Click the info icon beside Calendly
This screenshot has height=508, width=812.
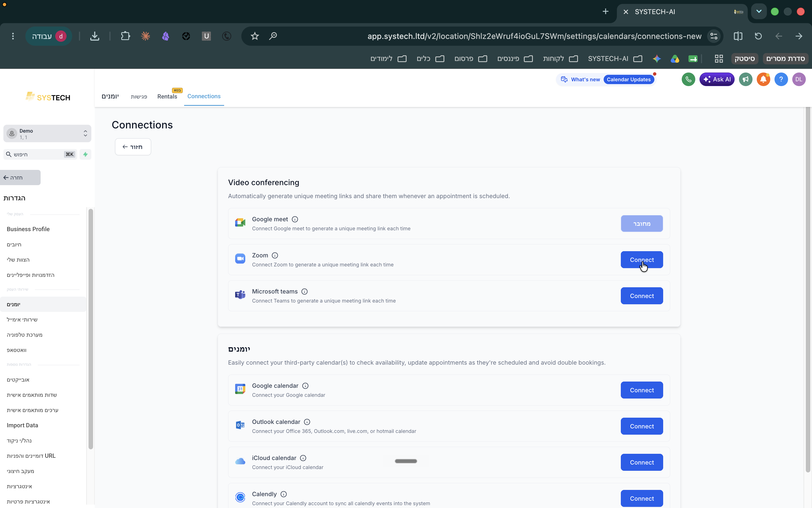tap(284, 494)
